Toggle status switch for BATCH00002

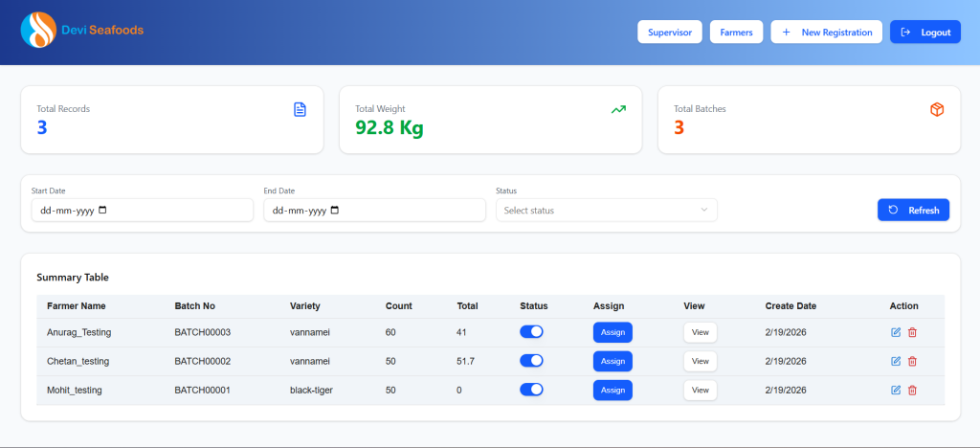coord(531,361)
